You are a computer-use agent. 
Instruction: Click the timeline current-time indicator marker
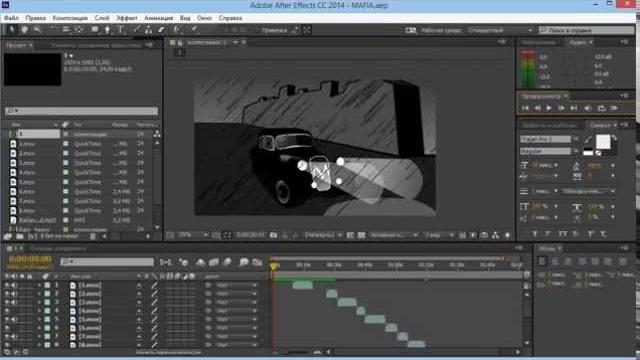[274, 266]
